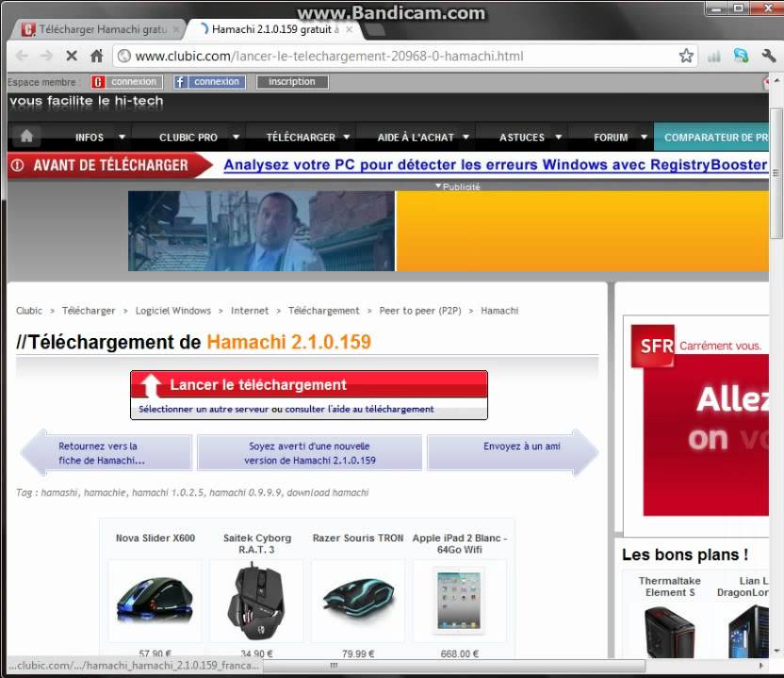Expand the AIDE À L'ACHAT menu arrow
The image size is (784, 678).
coord(465,137)
